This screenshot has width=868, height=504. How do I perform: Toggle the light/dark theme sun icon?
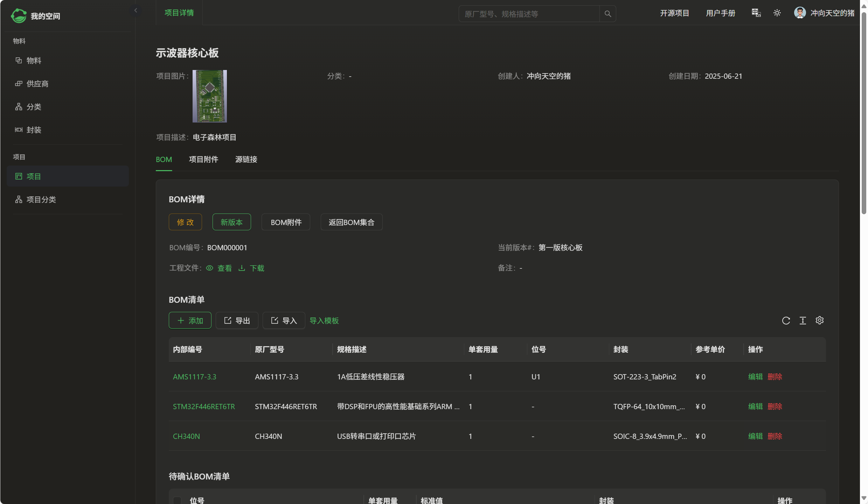[x=777, y=13]
